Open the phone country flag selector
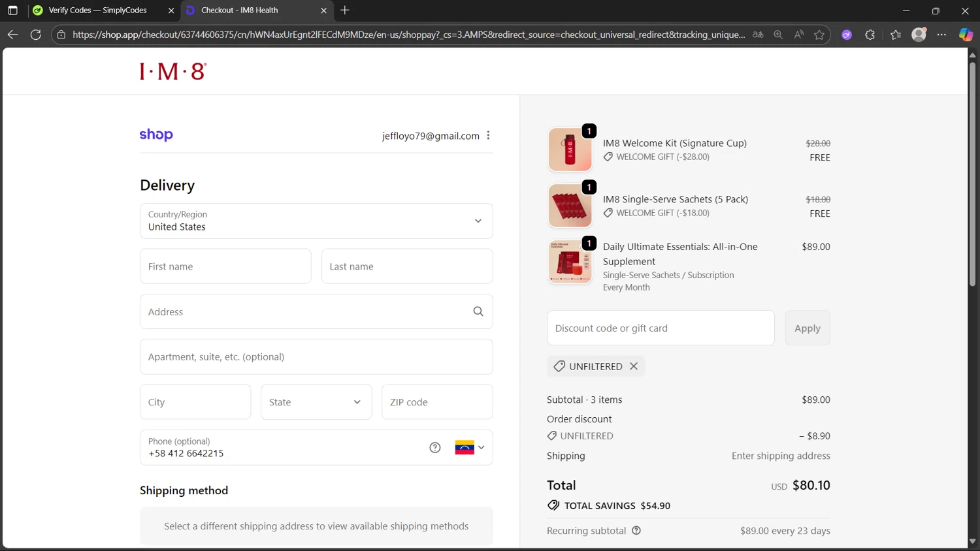Image resolution: width=980 pixels, height=551 pixels. click(470, 447)
